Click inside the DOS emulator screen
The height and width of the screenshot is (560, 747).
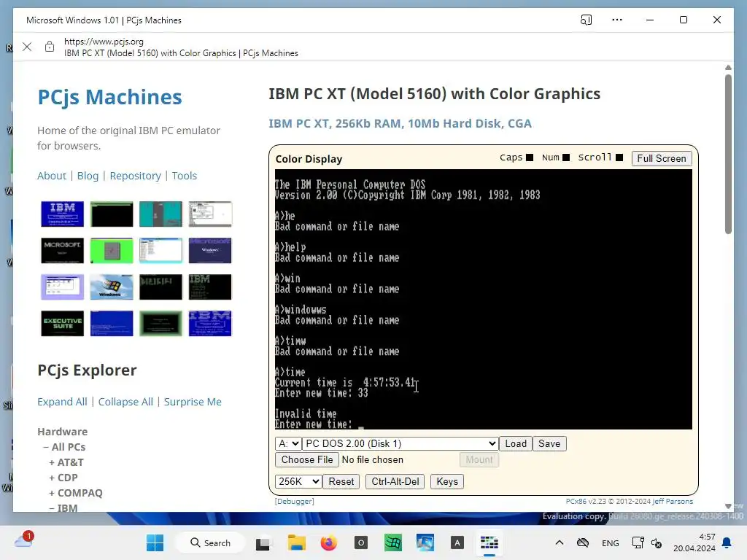click(483, 299)
